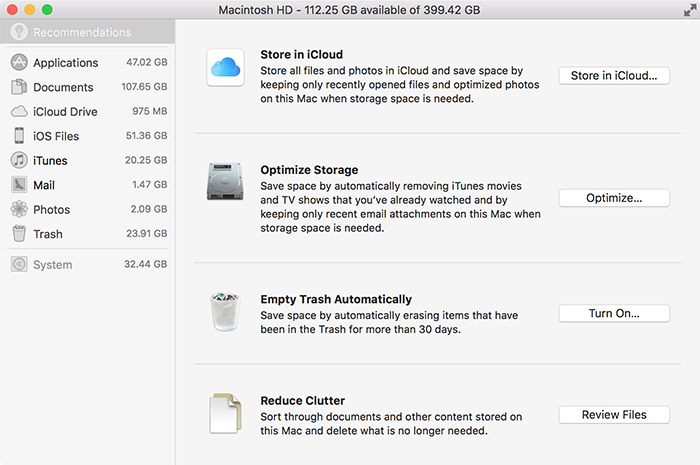Click the green zoom window button
Viewport: 700px width, 465px height.
point(47,9)
